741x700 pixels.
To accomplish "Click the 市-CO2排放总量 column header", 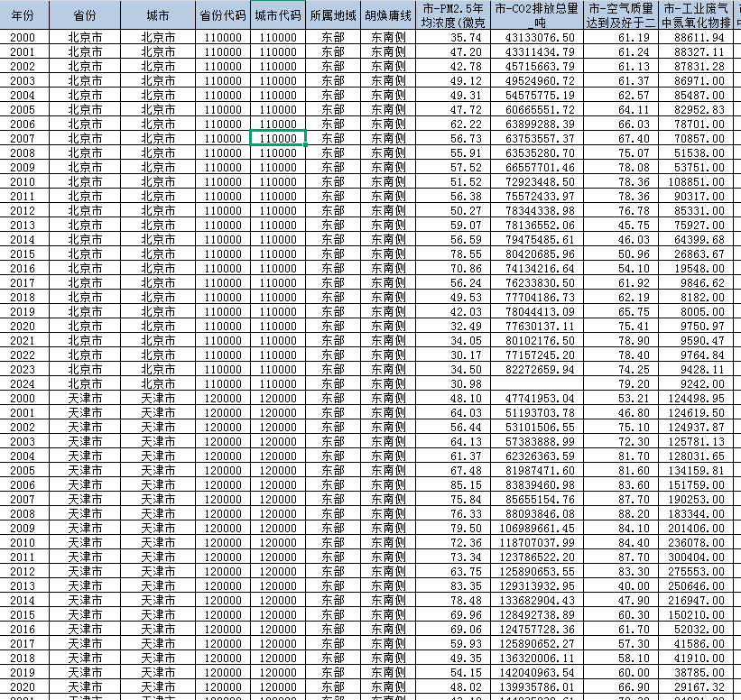I will point(536,15).
